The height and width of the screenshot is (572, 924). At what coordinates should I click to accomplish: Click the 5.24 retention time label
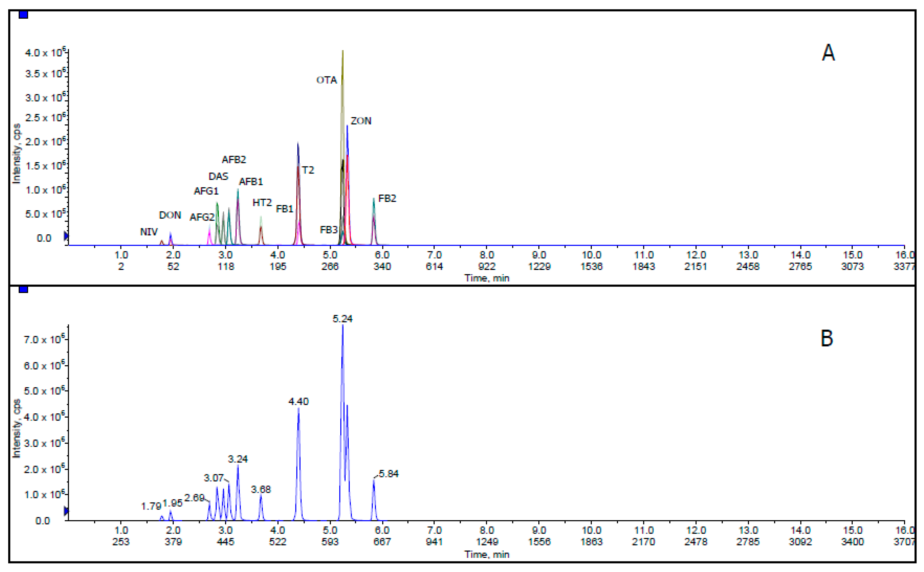[342, 319]
